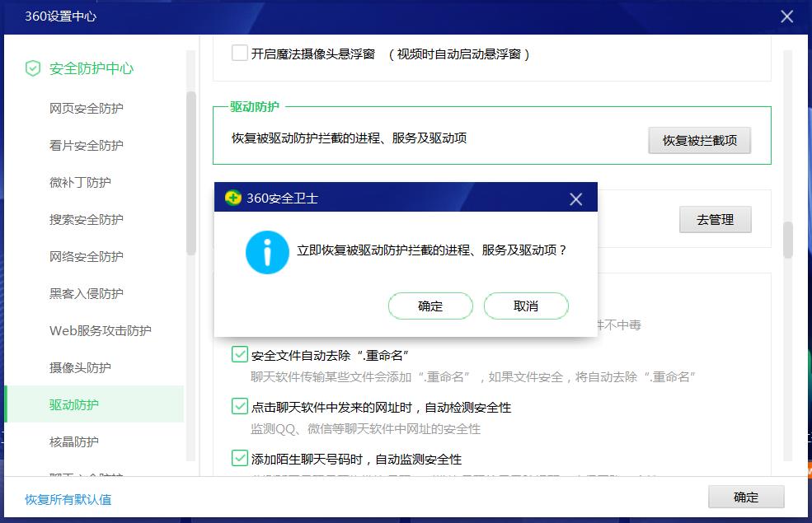Select 搜索安全防护 sidebar item

pyautogui.click(x=86, y=219)
